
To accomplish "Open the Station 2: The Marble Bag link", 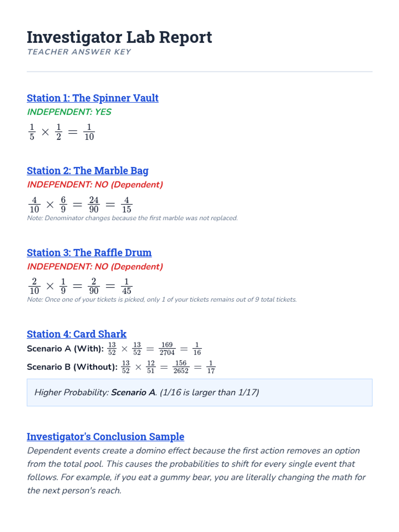I will (87, 171).
